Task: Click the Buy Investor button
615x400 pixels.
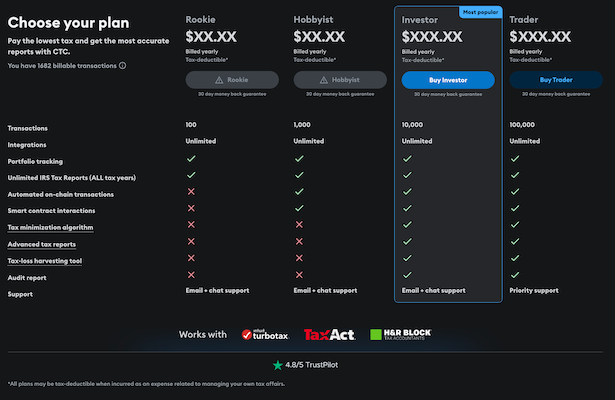Action: (448, 80)
